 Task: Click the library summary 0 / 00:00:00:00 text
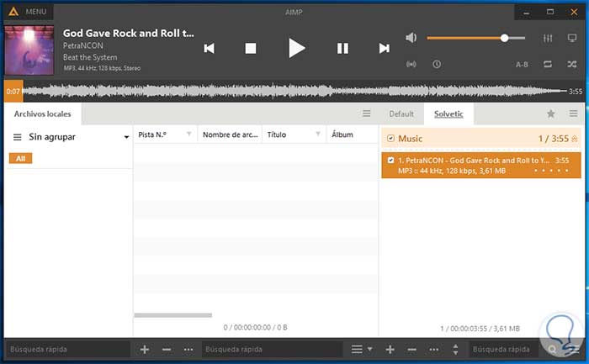[x=255, y=327]
